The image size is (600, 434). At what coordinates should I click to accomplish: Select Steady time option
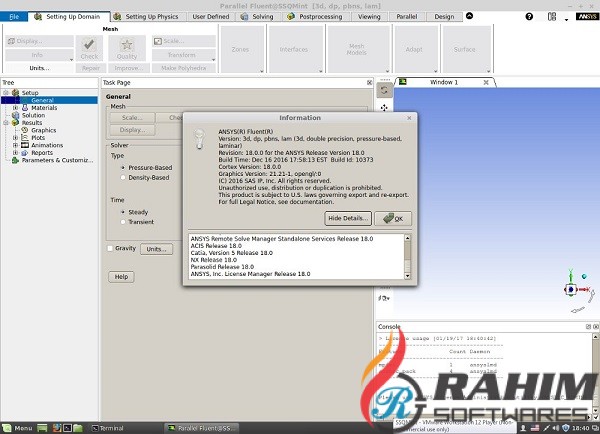coord(123,212)
